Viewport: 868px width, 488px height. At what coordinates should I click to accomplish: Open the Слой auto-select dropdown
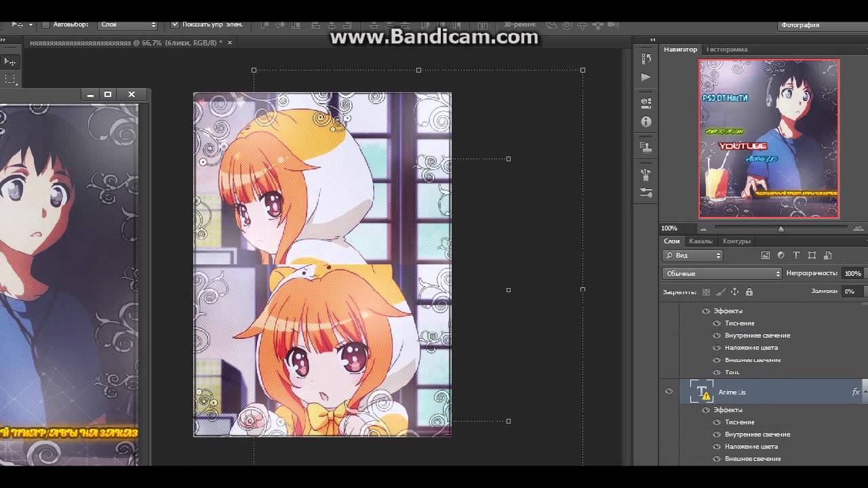click(128, 24)
